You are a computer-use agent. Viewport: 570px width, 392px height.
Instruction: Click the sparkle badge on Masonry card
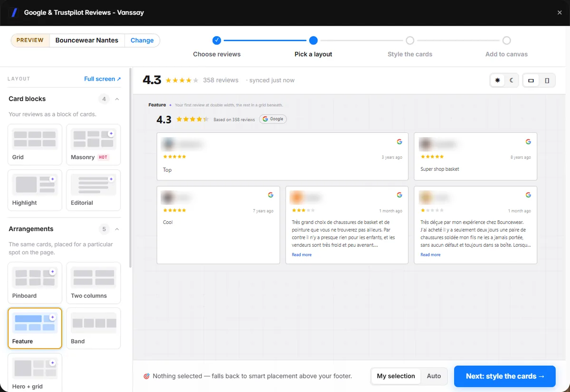111,133
